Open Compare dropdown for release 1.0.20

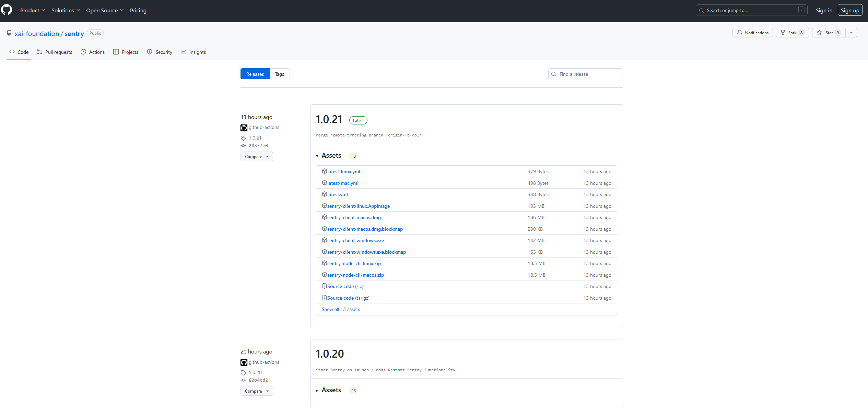coord(257,391)
